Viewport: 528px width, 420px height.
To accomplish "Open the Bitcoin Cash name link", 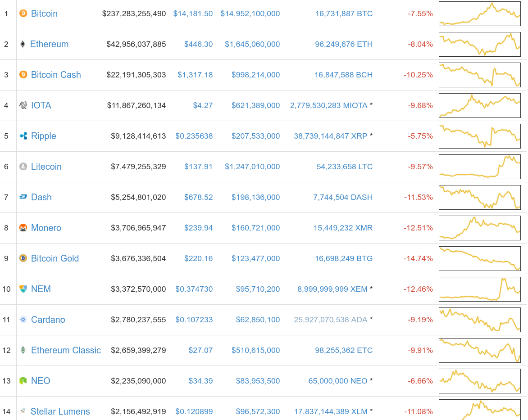I will click(56, 75).
